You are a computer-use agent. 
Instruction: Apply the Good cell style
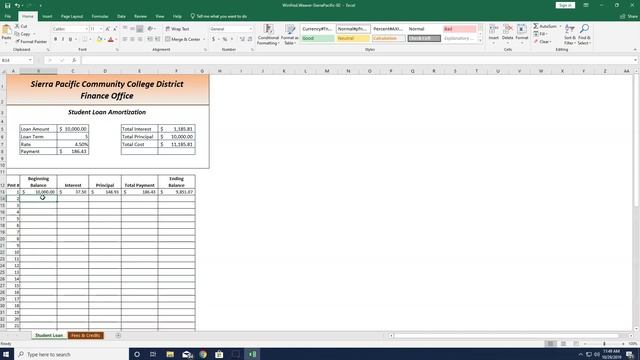coord(318,38)
